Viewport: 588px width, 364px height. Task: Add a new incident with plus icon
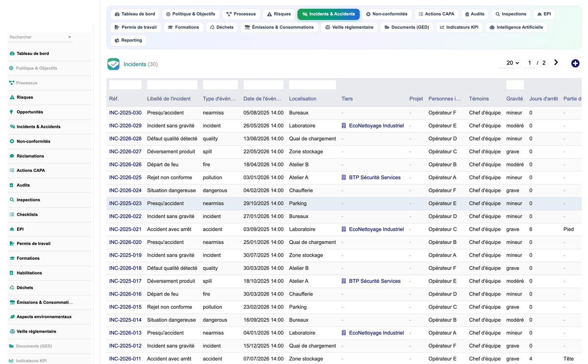575,63
